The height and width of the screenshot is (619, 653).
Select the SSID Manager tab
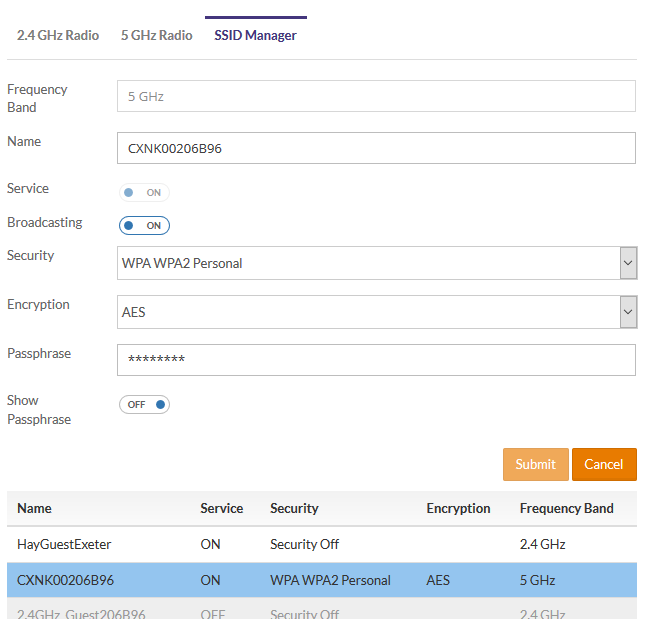pos(255,35)
